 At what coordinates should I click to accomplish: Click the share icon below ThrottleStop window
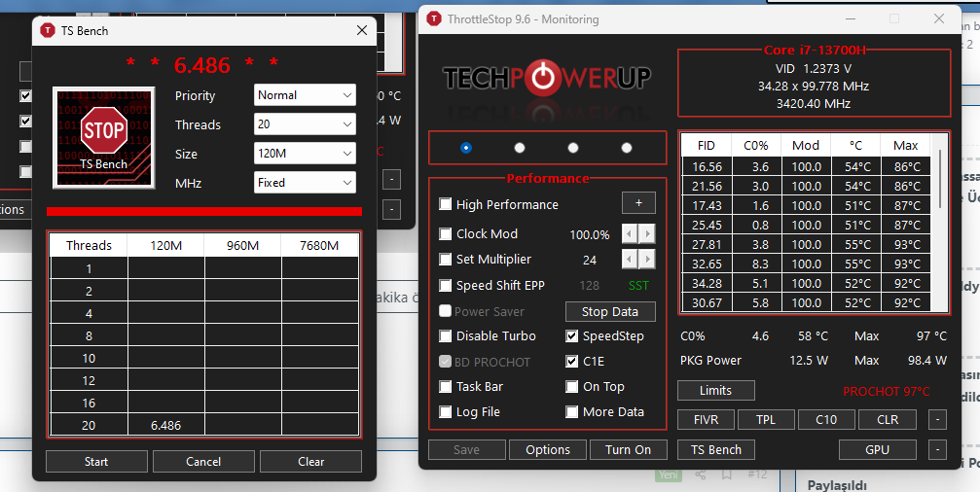[700, 475]
